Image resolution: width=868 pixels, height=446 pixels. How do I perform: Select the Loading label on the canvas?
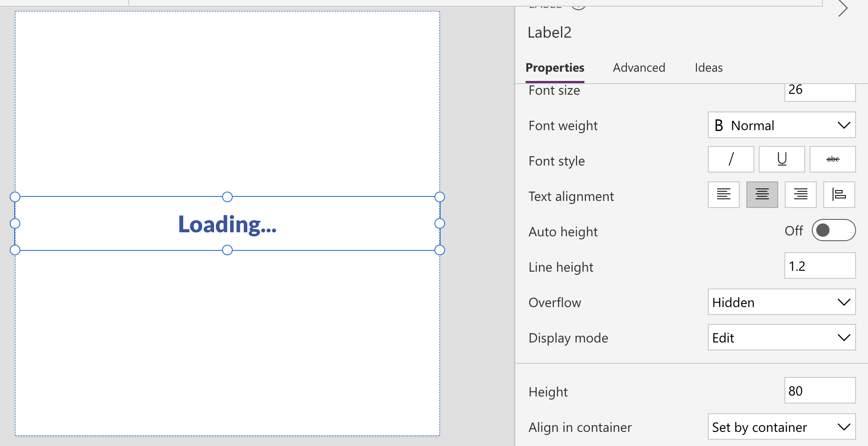pos(227,223)
